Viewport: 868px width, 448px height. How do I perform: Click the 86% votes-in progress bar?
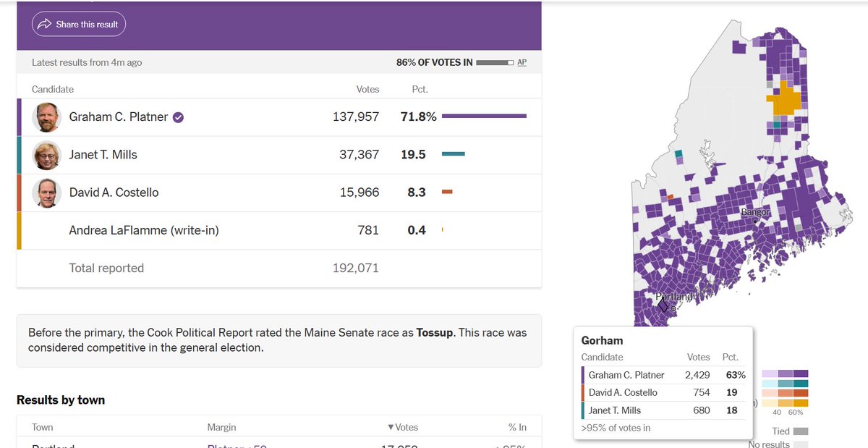[x=495, y=63]
